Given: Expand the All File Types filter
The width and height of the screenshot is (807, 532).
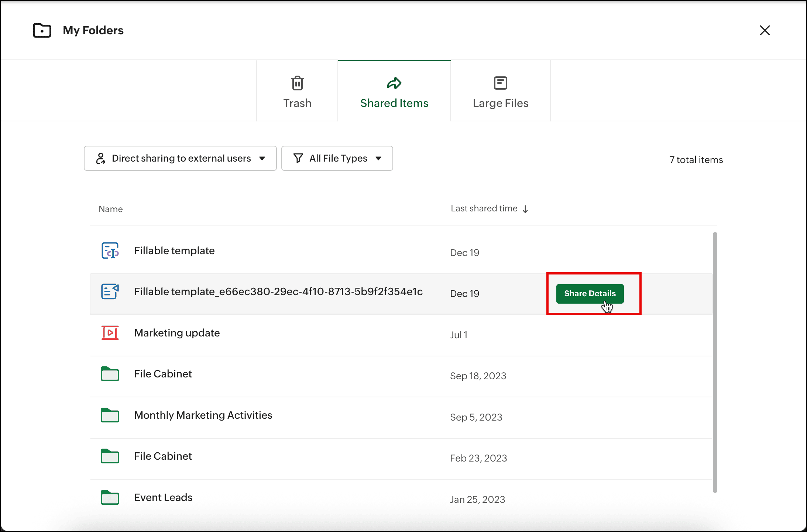Looking at the screenshot, I should tap(337, 158).
